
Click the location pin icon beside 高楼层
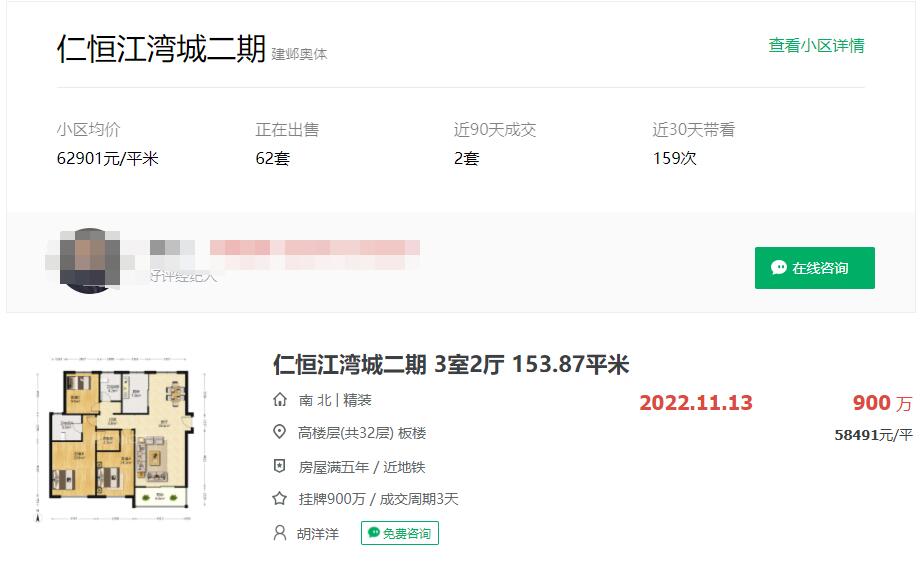point(280,432)
